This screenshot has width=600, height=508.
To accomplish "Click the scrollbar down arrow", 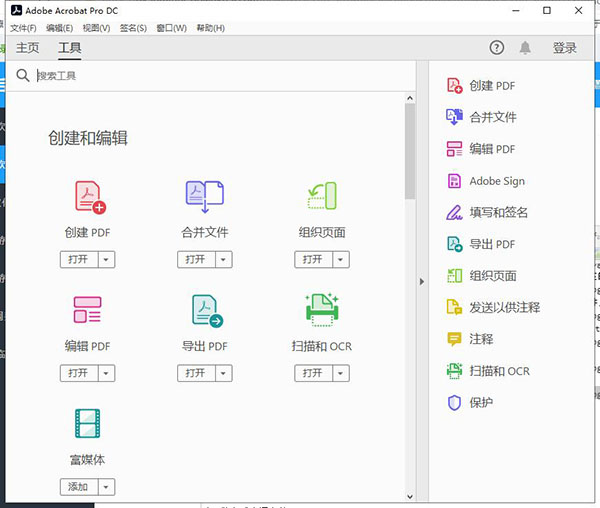I will coord(410,497).
